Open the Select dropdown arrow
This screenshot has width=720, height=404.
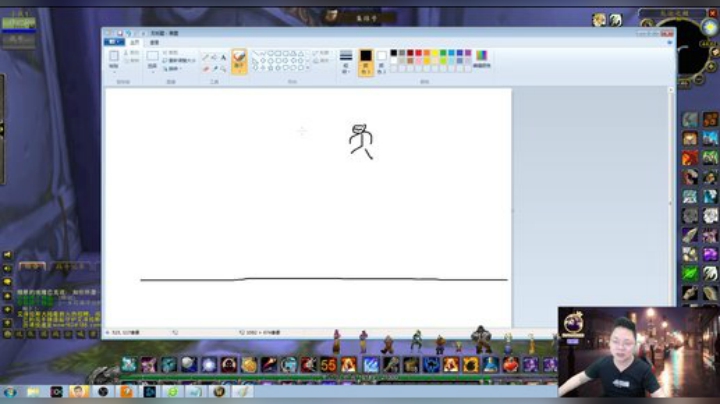click(x=152, y=71)
